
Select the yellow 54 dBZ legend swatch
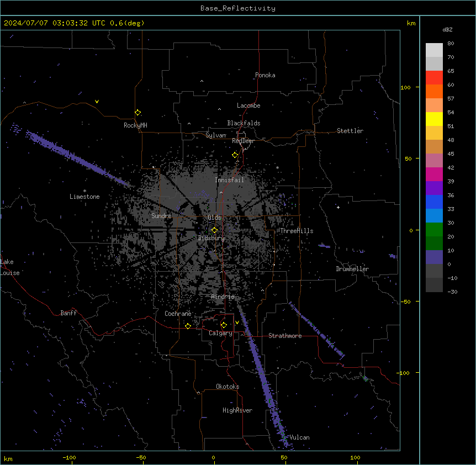pyautogui.click(x=434, y=119)
